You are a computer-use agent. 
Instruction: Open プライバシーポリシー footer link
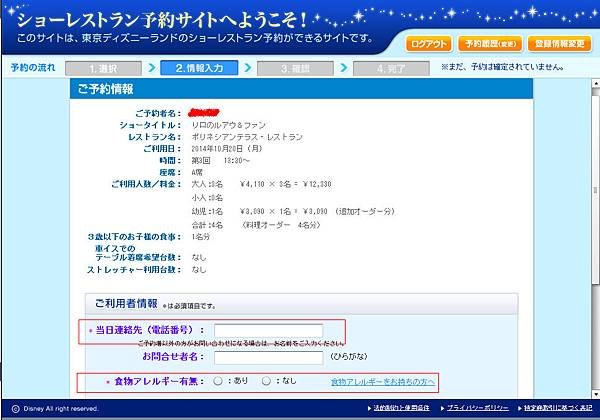point(478,408)
